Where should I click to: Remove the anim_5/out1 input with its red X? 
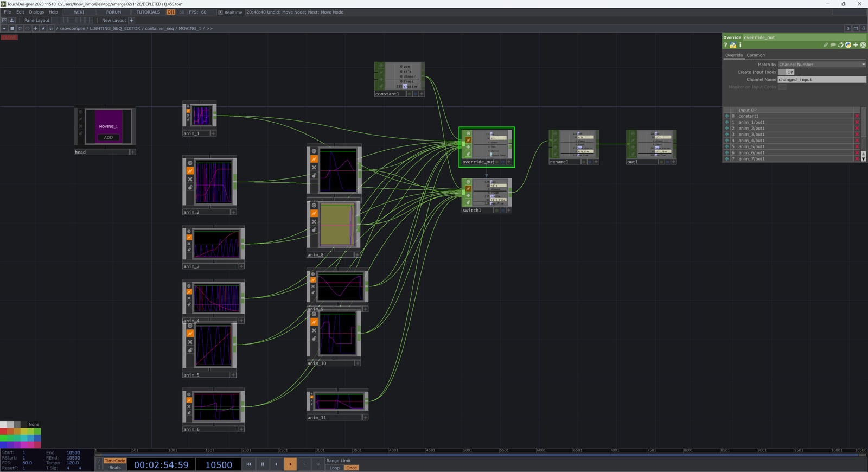coord(857,146)
